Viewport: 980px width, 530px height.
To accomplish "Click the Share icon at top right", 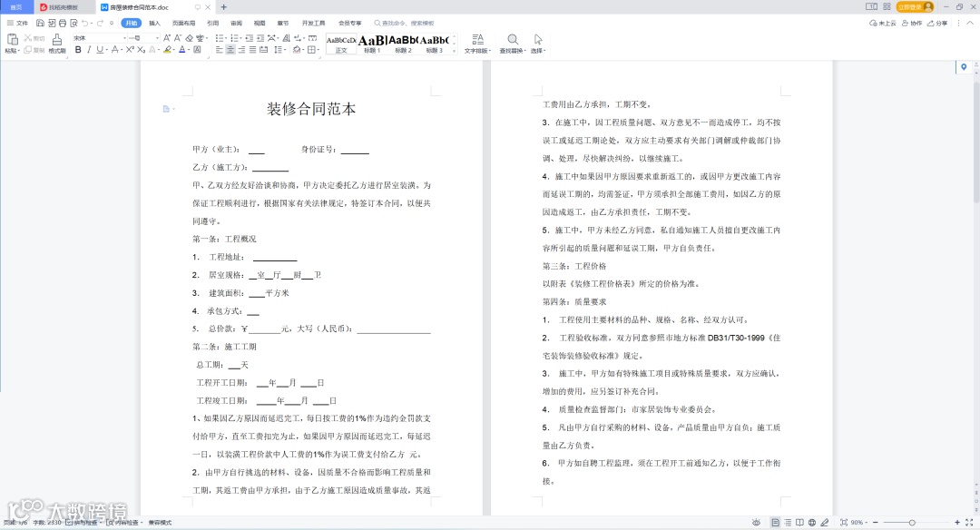I will pos(936,23).
